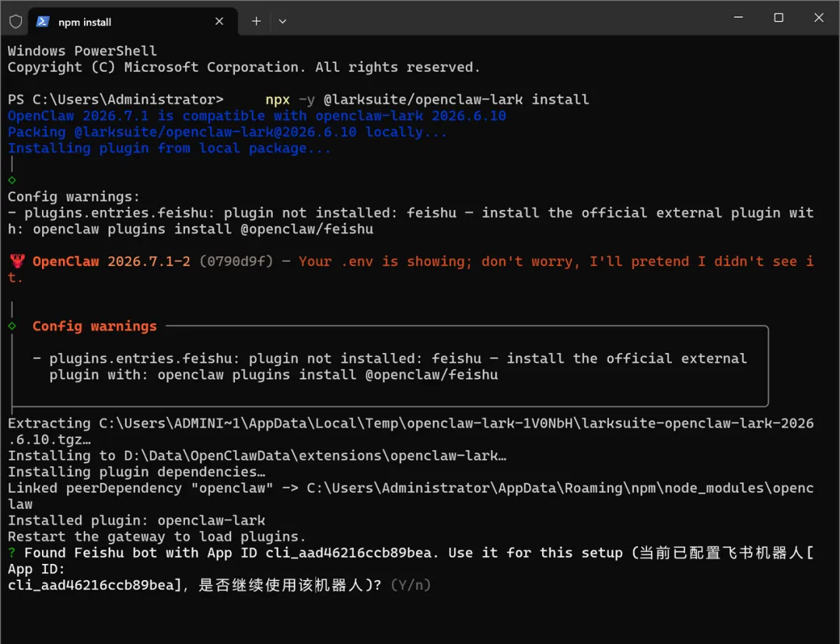Click the "PS C:\Users\Administrator>" prompt
The width and height of the screenshot is (840, 644).
115,100
